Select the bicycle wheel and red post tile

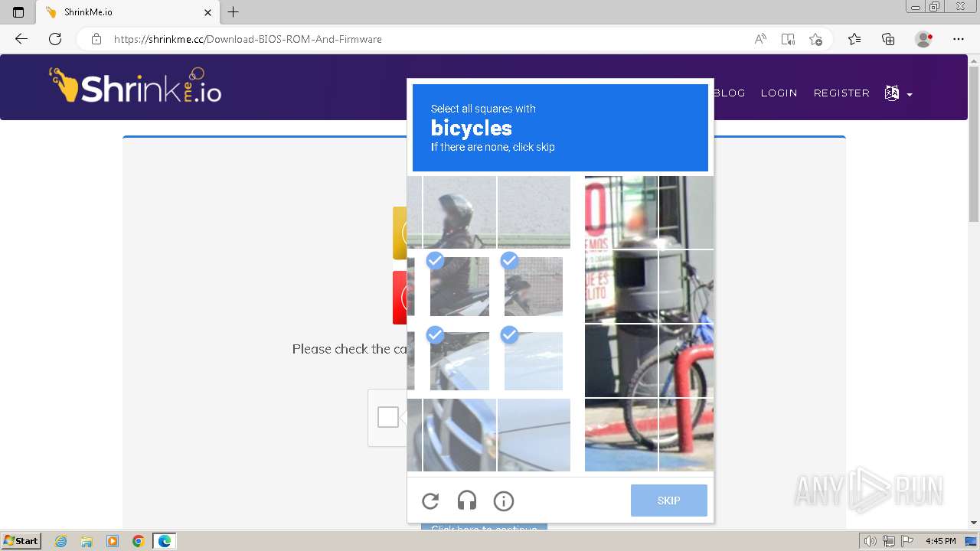pos(687,361)
